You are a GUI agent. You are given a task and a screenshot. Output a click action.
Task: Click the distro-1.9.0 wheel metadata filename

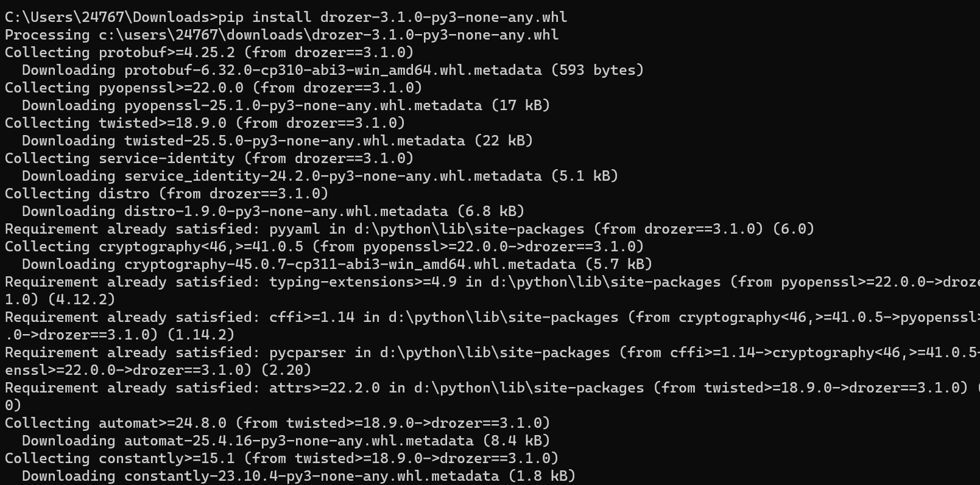pos(286,211)
